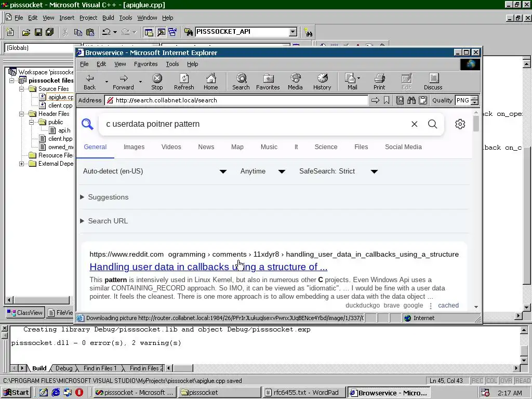Click the Search binoculars icon after the find combo
Viewport: 532px width, 399px height.
[308, 32]
